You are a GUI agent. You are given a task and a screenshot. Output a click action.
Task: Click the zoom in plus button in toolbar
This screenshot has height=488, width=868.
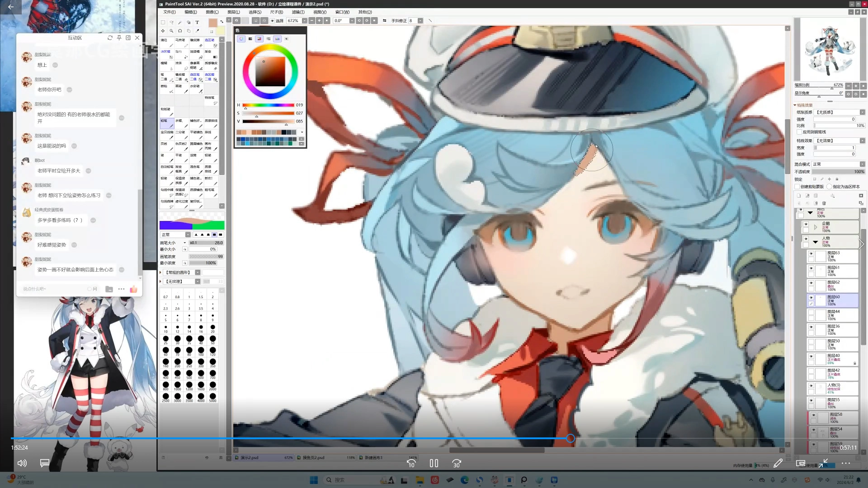pos(319,21)
